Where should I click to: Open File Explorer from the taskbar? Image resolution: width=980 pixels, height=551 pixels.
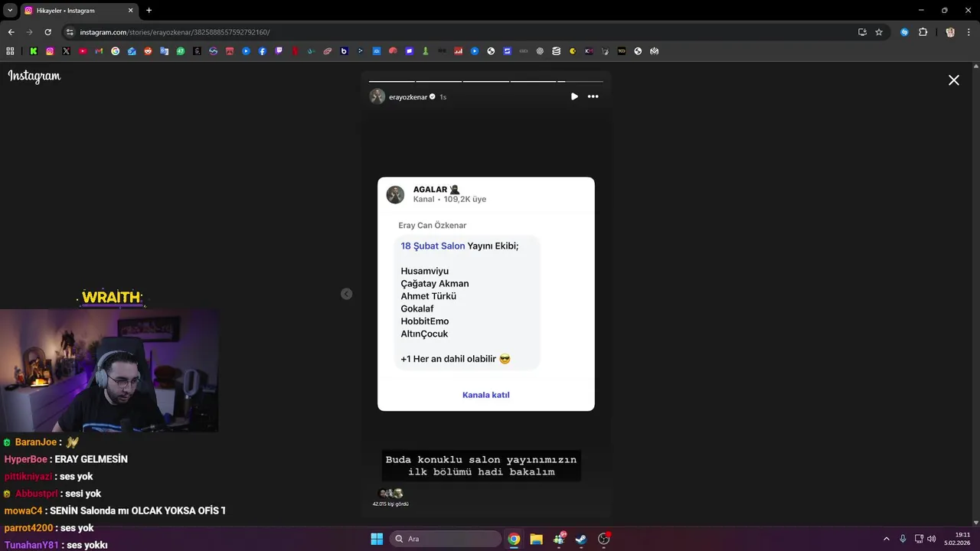click(x=536, y=539)
